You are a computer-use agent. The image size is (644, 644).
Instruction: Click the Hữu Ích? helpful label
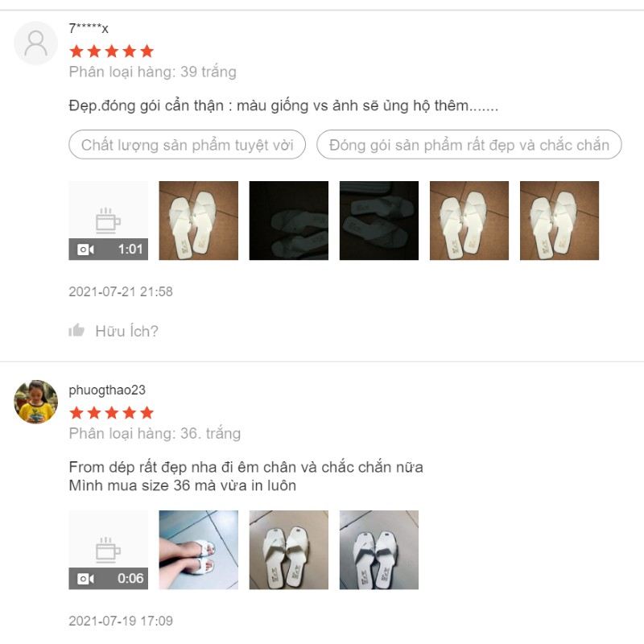click(x=126, y=331)
